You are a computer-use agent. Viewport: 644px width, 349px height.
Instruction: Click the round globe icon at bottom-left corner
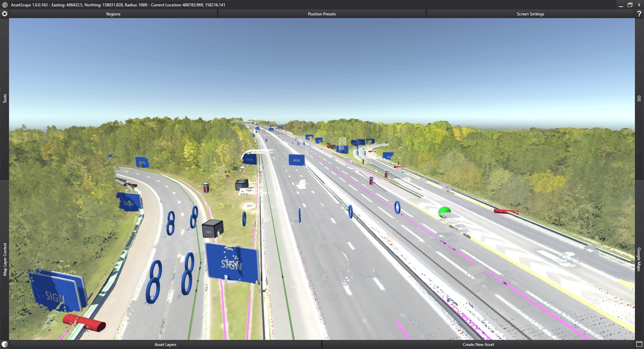[4, 345]
